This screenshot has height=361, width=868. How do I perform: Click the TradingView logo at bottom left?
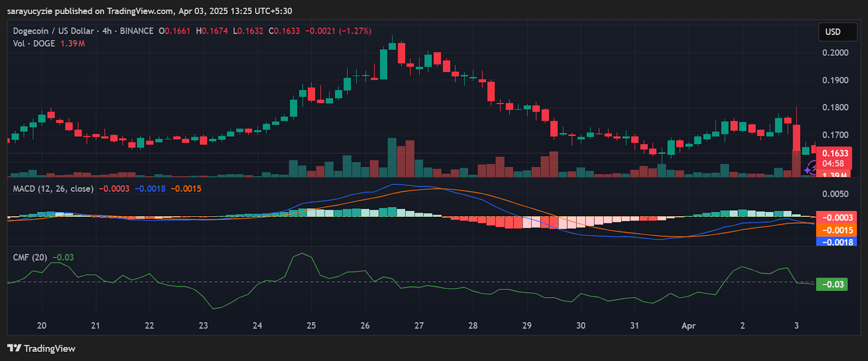click(41, 349)
